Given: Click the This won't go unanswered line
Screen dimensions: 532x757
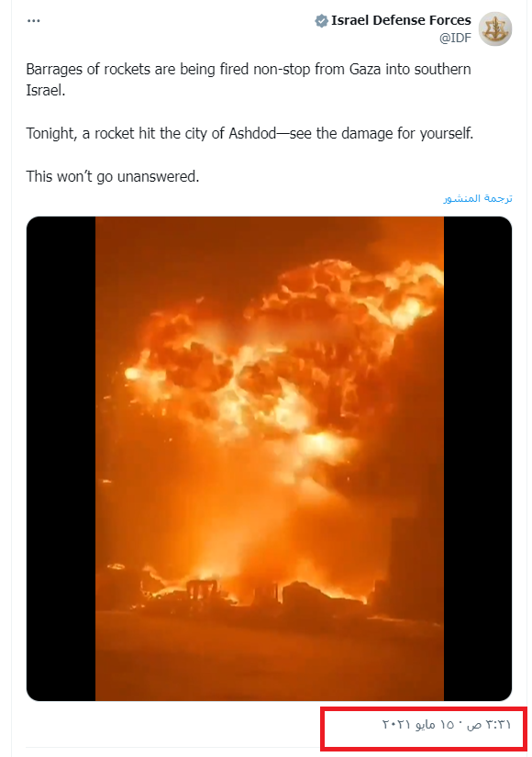Looking at the screenshot, I should pyautogui.click(x=113, y=176).
